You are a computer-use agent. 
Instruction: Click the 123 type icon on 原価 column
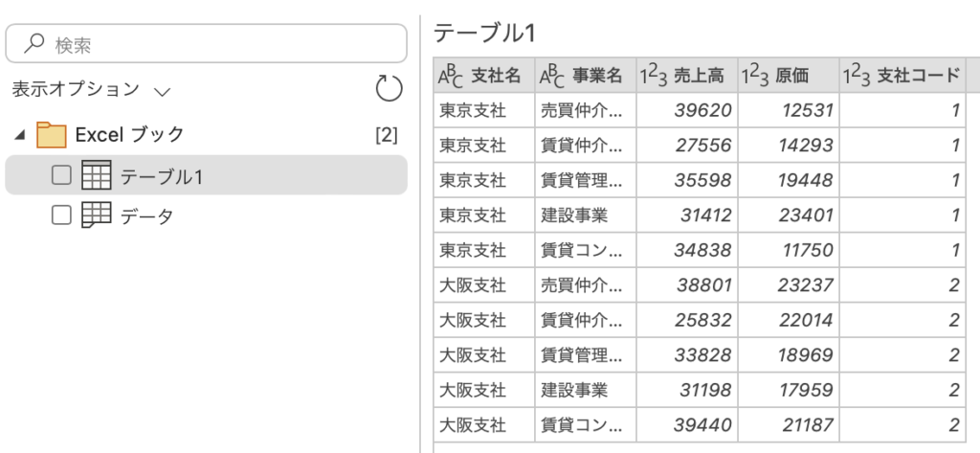click(755, 77)
